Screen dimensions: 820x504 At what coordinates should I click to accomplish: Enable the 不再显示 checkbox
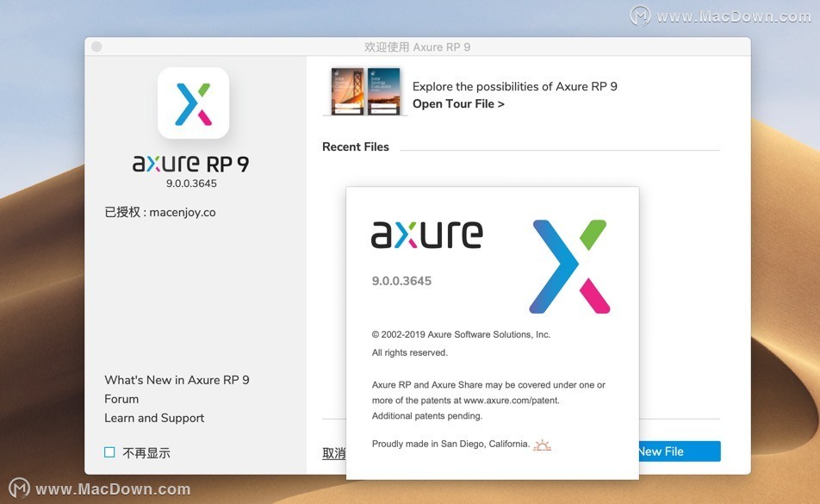pyautogui.click(x=109, y=452)
